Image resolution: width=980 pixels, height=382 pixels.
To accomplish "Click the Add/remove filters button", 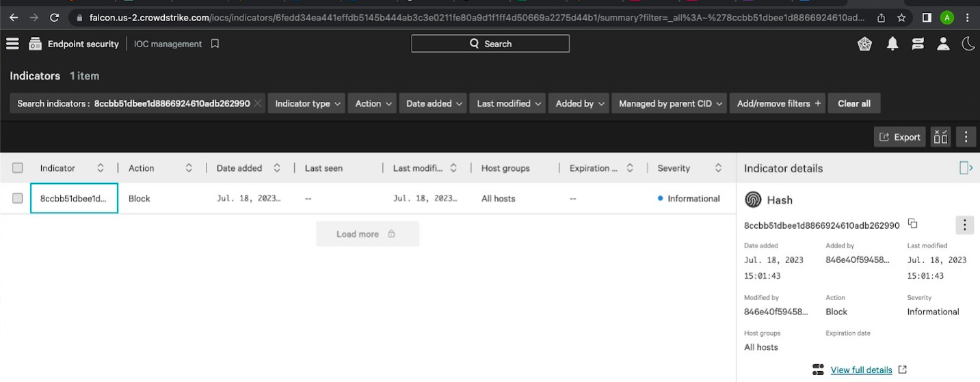I will coord(778,103).
